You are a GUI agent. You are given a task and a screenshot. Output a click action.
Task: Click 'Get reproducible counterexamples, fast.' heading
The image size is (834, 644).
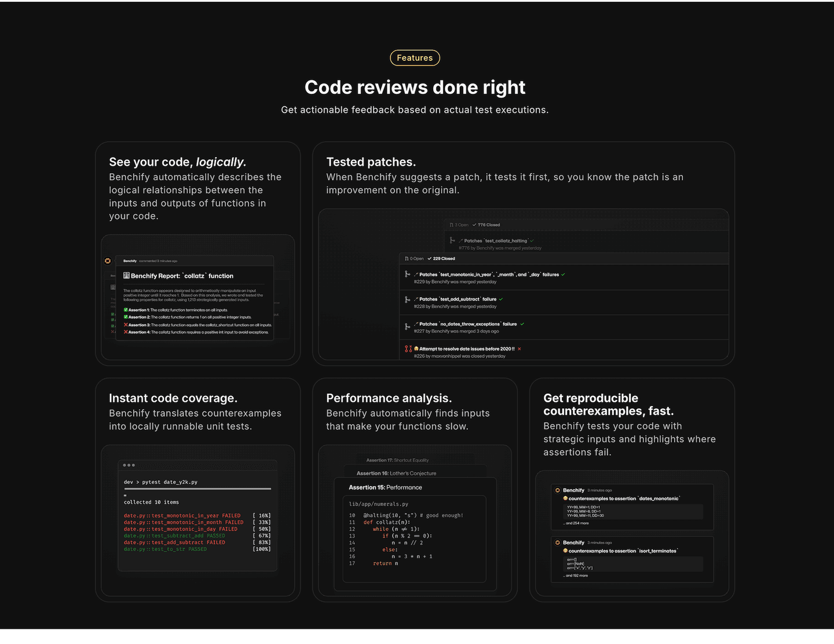[x=609, y=405]
